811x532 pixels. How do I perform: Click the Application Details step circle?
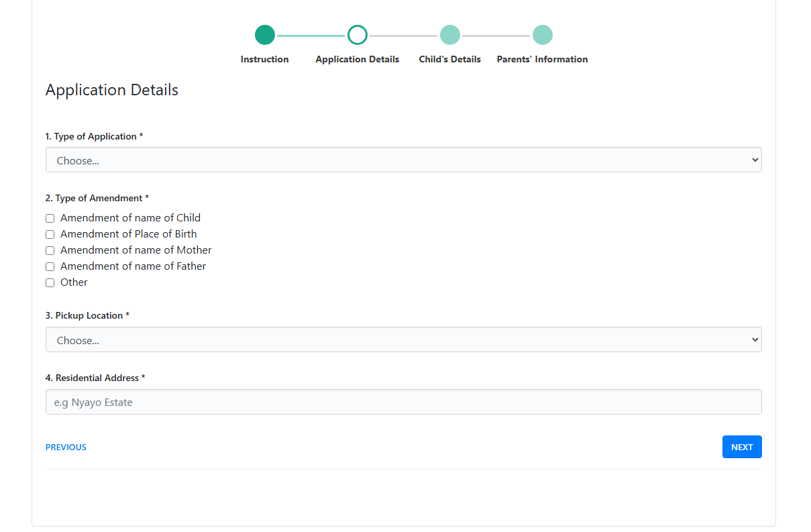point(357,34)
